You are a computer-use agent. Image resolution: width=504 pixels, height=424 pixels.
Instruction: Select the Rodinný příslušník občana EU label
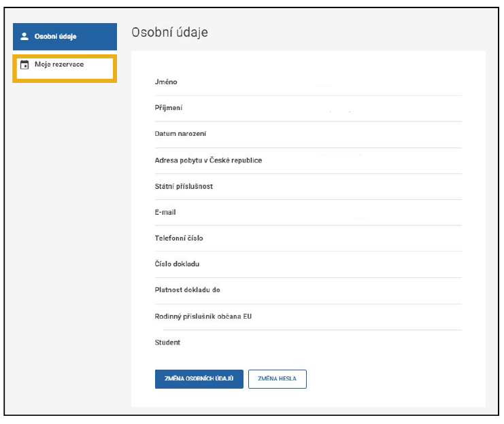click(x=203, y=317)
